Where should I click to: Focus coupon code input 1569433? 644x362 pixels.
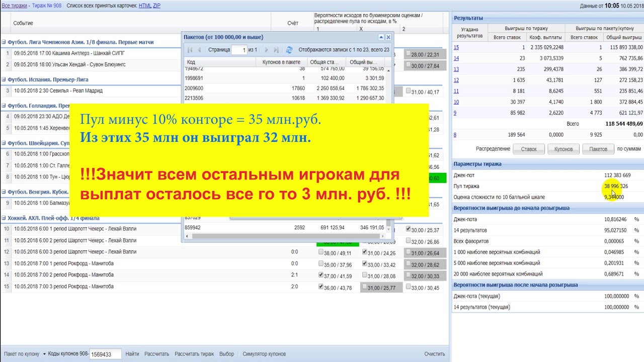(x=106, y=354)
